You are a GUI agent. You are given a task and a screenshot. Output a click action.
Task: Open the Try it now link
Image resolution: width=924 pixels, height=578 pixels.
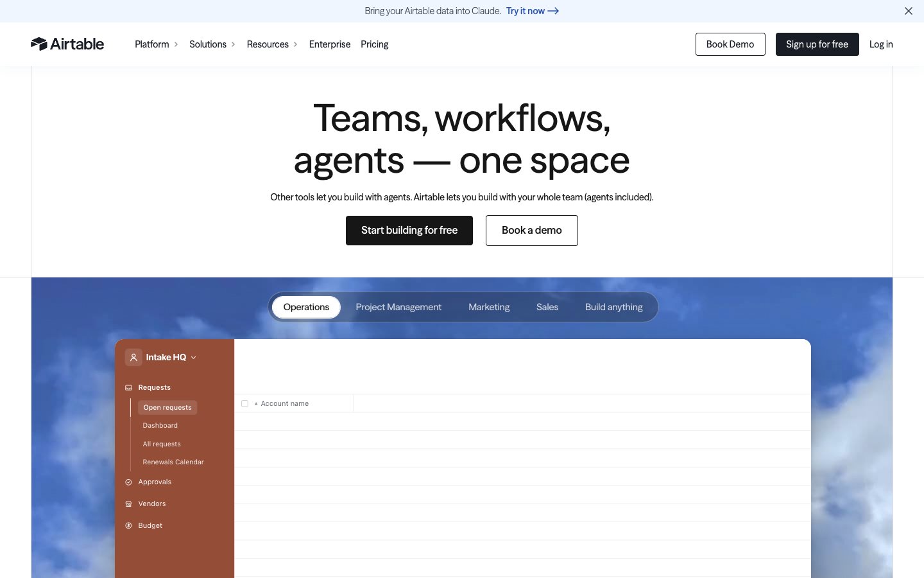click(x=532, y=11)
